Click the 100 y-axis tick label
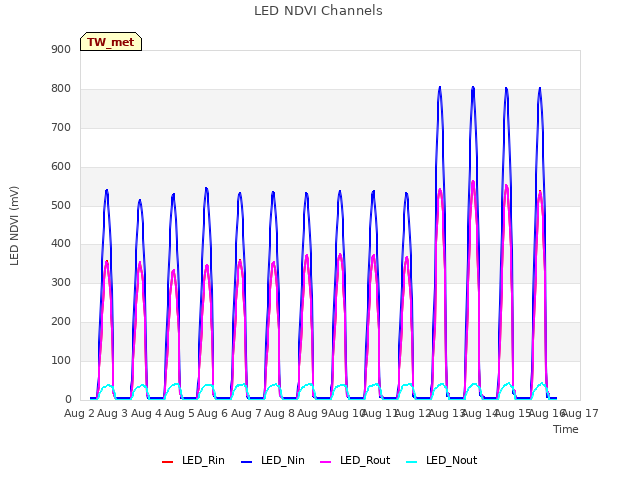This screenshot has width=640, height=480. point(61,361)
